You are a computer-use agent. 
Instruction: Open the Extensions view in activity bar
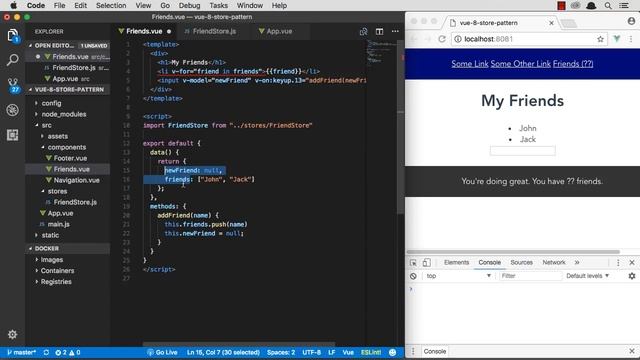point(13,135)
